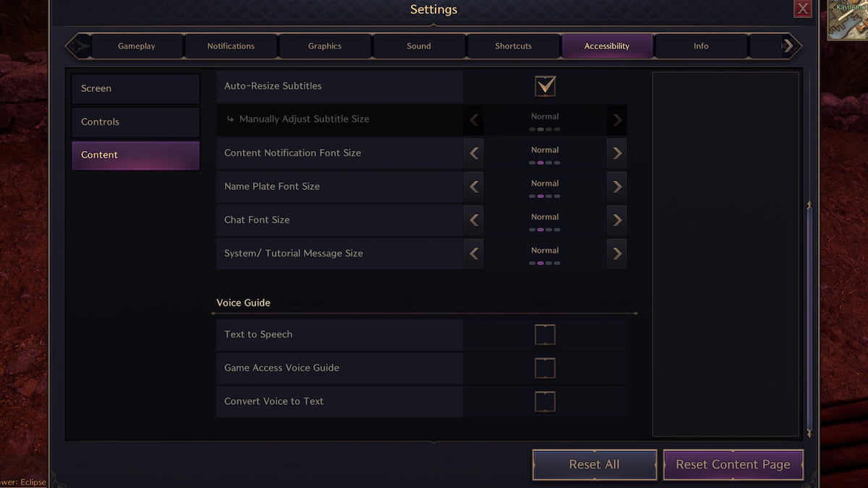The height and width of the screenshot is (488, 868).
Task: Decrease System/Tutorial Message Size arrow
Action: point(474,254)
